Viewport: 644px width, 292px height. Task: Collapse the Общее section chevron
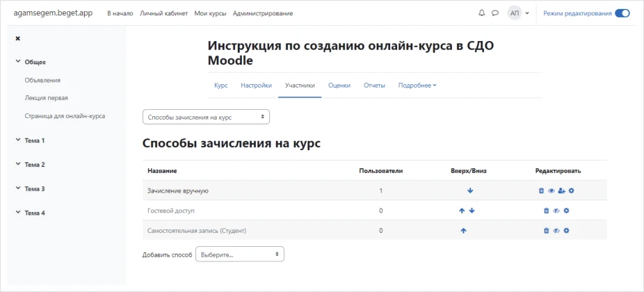pyautogui.click(x=17, y=62)
